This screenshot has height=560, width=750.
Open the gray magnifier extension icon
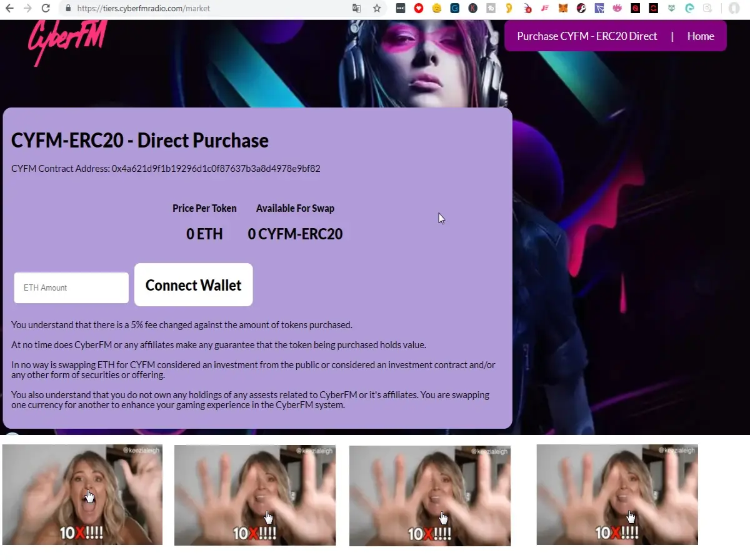click(707, 8)
